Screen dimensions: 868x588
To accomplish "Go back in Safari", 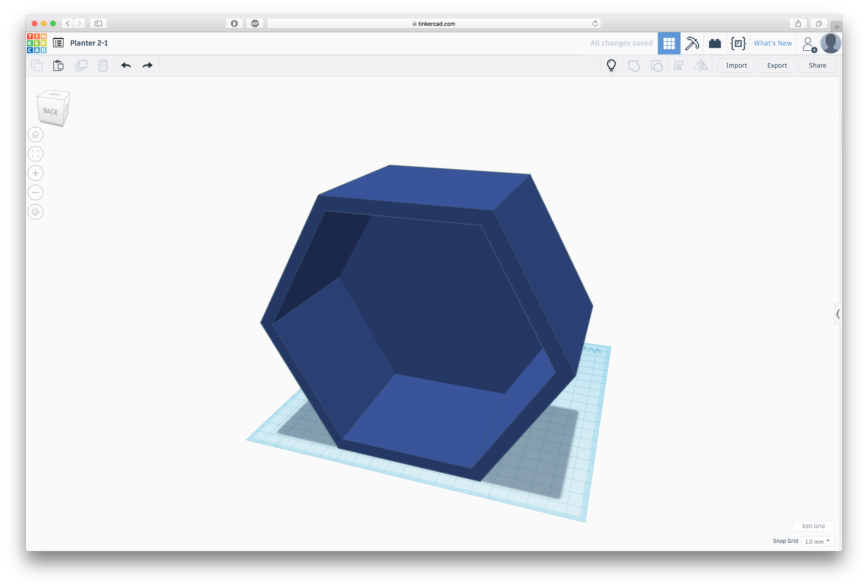I will click(x=67, y=23).
